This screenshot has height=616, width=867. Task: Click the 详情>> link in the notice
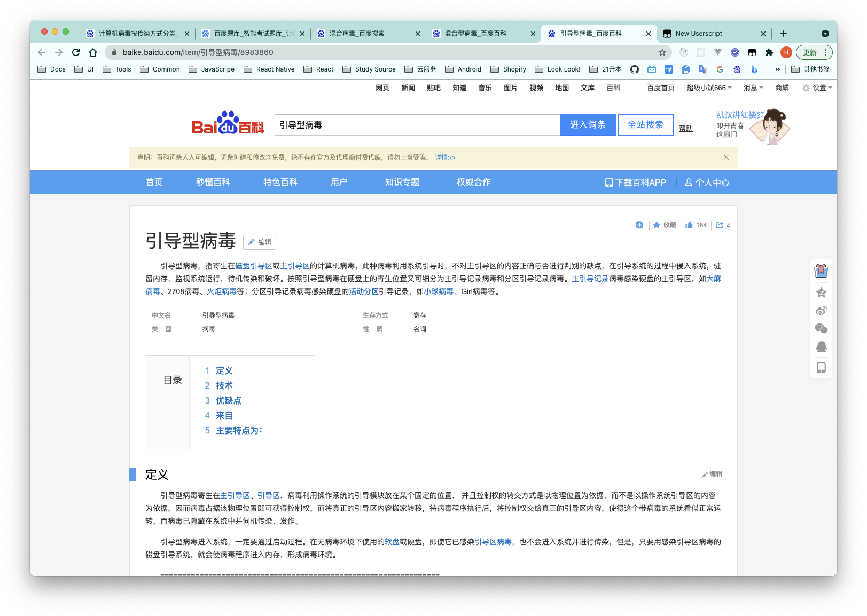445,157
